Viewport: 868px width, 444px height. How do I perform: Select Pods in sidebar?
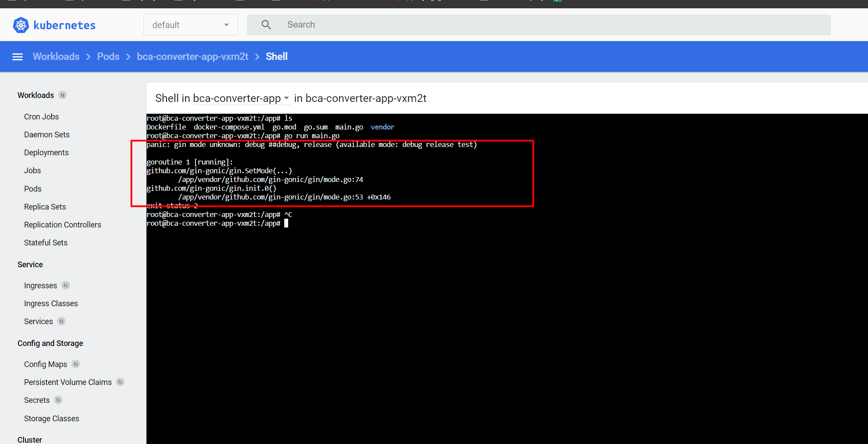coord(33,189)
